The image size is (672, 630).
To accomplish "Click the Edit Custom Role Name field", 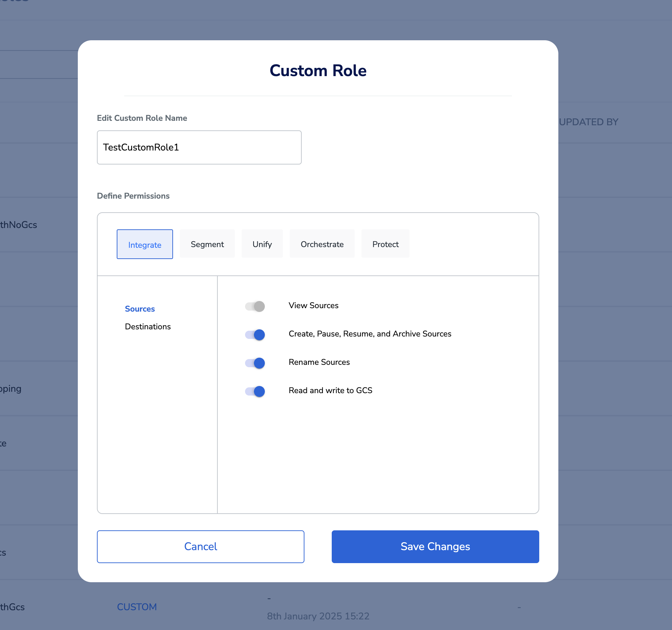I will click(199, 147).
